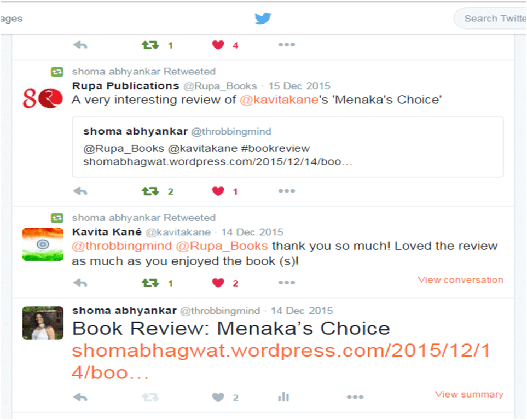Open the @kavitakane mention link
This screenshot has width=527, height=420.
pos(279,100)
